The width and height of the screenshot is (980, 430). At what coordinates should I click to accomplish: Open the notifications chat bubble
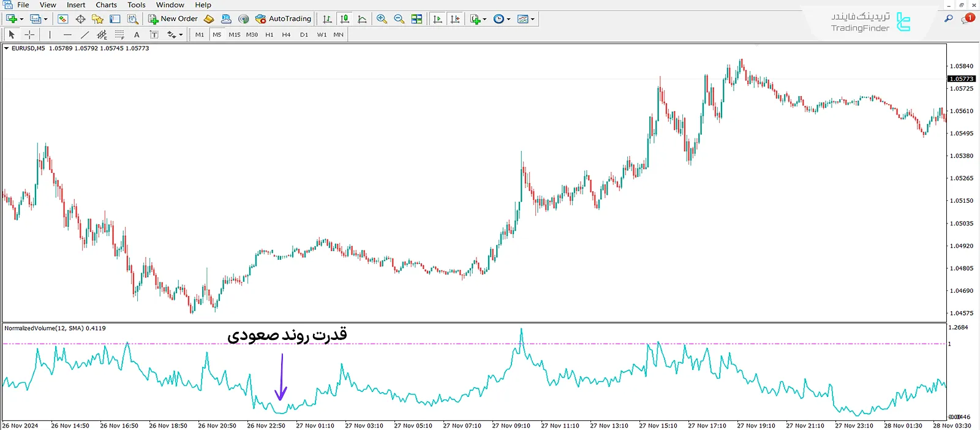[967, 19]
